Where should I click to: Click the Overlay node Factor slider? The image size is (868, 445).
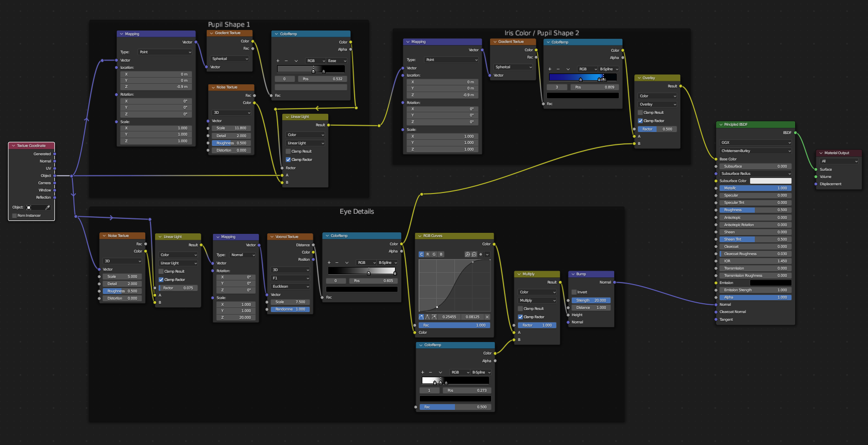(657, 129)
